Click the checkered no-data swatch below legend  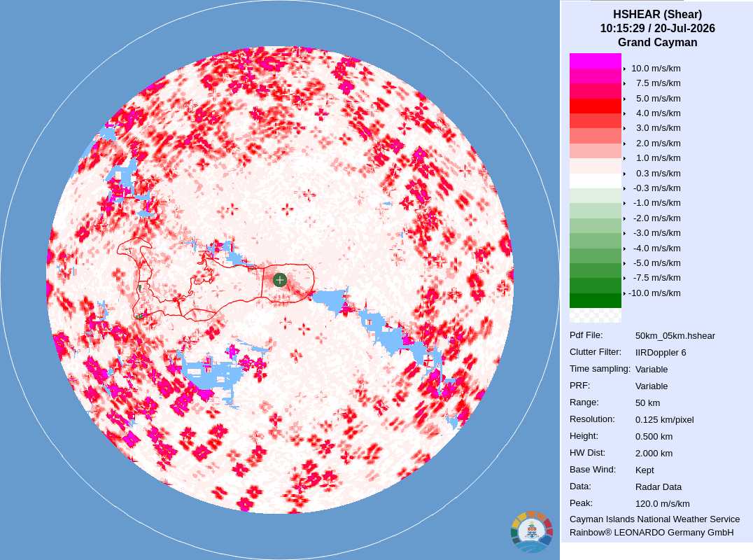[595, 316]
